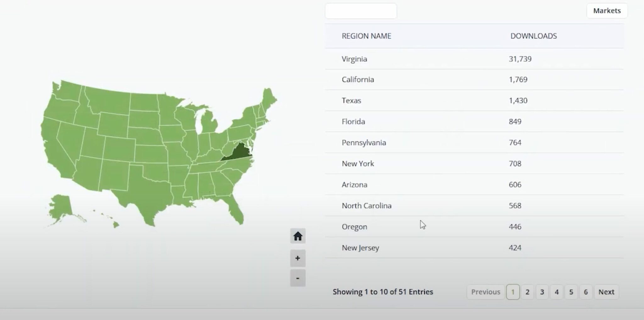644x320 pixels.
Task: Go to page 6 of entries
Action: (x=586, y=292)
